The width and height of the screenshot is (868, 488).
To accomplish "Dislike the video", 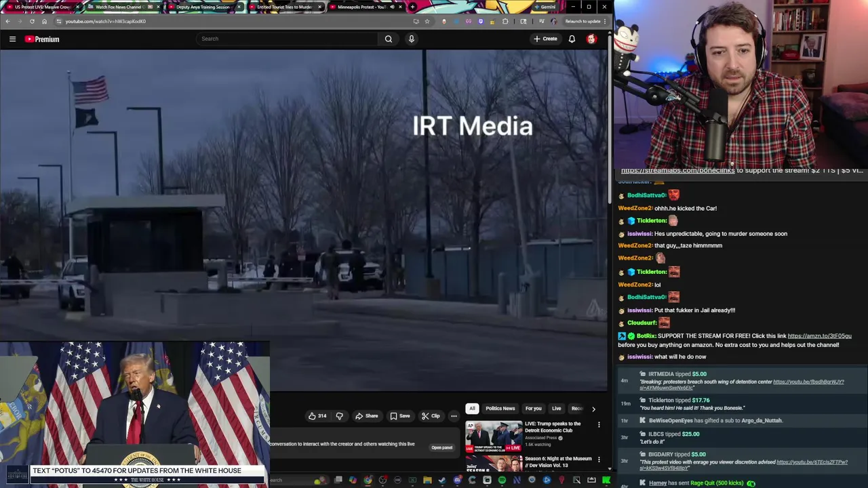I will tap(339, 416).
